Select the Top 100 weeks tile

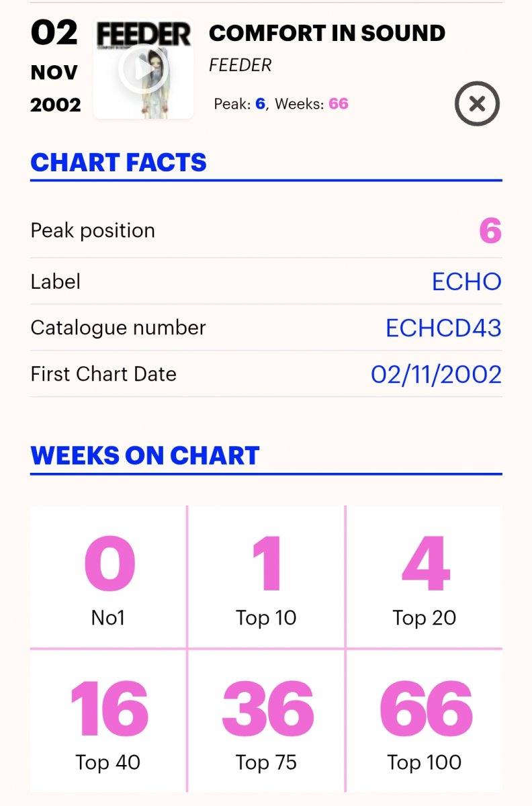click(425, 721)
